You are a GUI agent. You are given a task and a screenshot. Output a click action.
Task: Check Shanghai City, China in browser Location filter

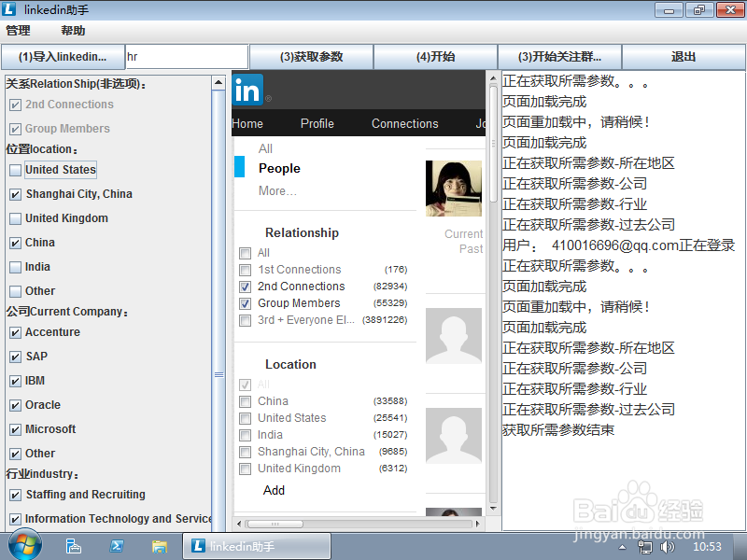pos(245,452)
